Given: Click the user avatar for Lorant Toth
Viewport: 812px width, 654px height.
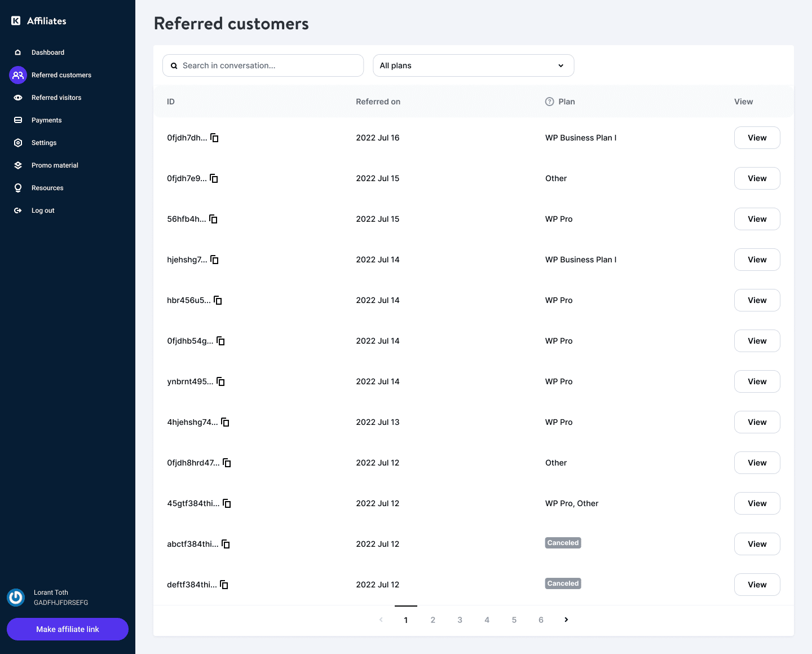Looking at the screenshot, I should [x=16, y=597].
